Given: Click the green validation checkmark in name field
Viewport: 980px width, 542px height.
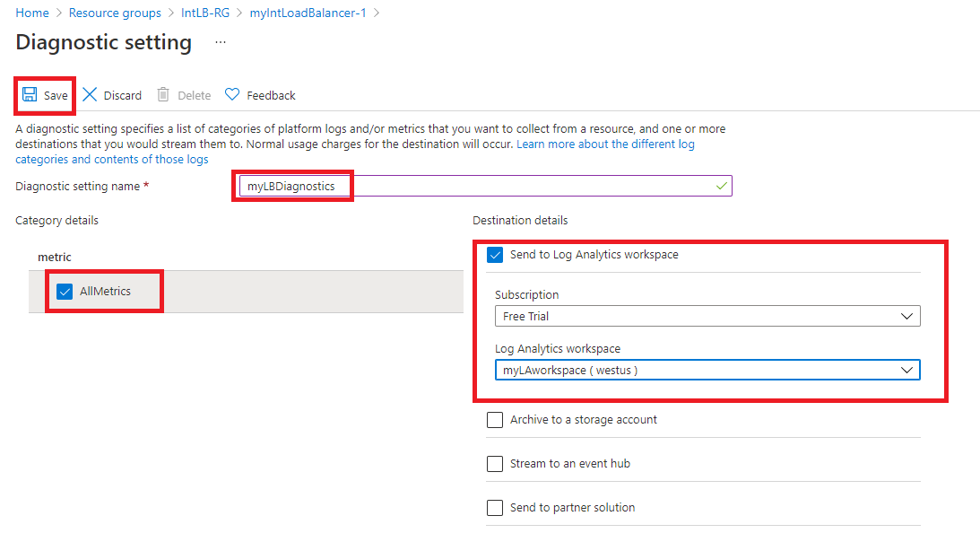Looking at the screenshot, I should 720,186.
